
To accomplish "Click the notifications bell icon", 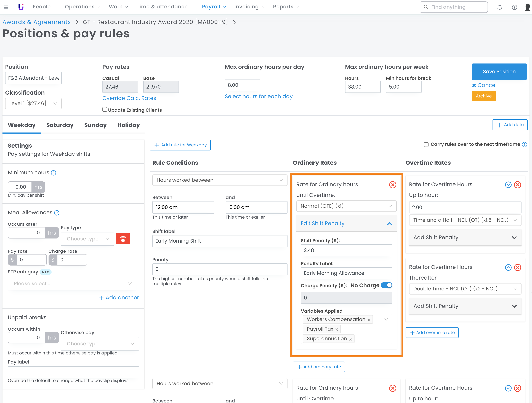I will click(499, 7).
